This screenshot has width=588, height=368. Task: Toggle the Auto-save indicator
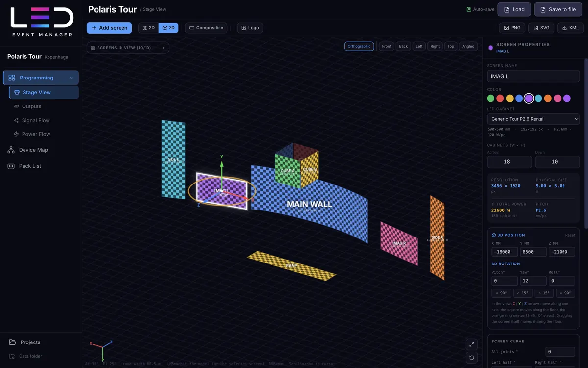coord(481,9)
